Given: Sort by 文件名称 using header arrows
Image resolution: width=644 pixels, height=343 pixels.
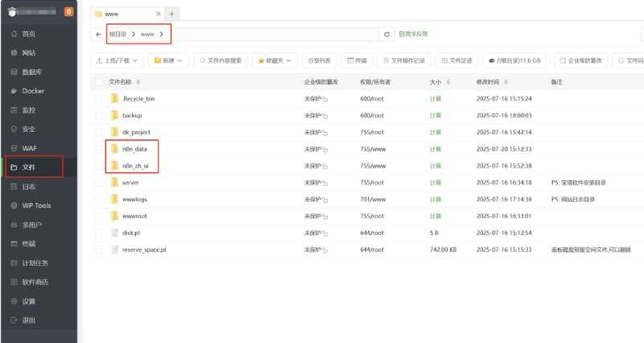Looking at the screenshot, I should (x=138, y=82).
